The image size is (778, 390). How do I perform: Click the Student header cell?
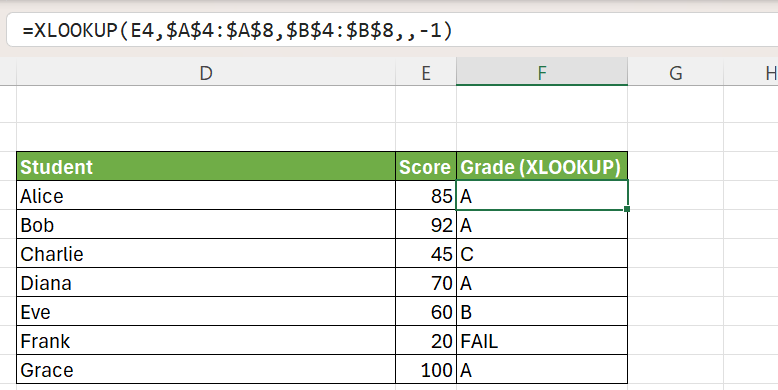point(206,167)
